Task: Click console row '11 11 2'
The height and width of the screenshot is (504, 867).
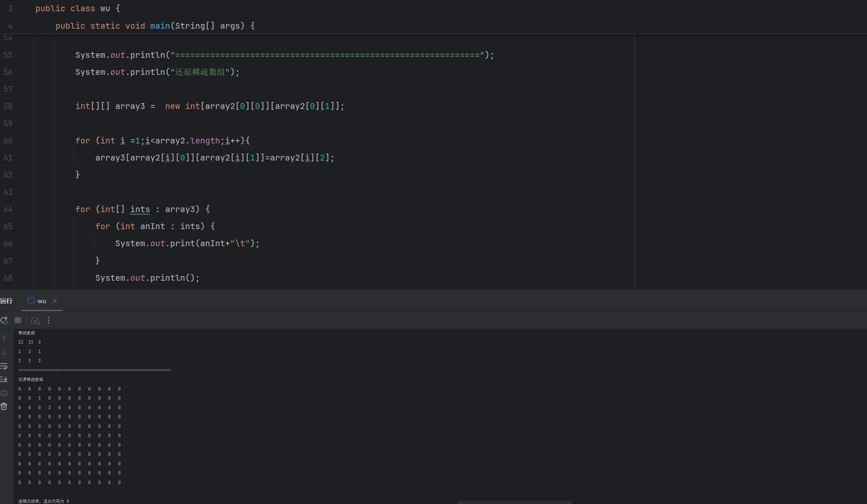Action: tap(30, 342)
